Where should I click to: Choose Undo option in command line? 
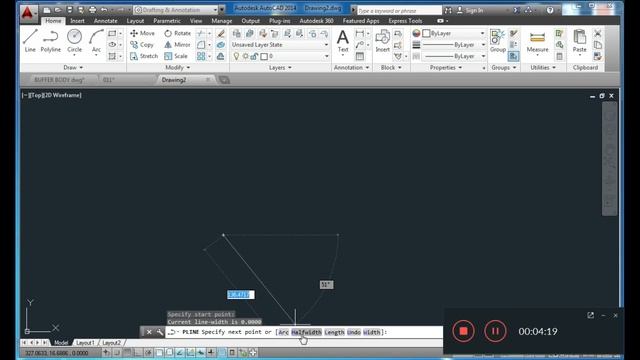[354, 332]
